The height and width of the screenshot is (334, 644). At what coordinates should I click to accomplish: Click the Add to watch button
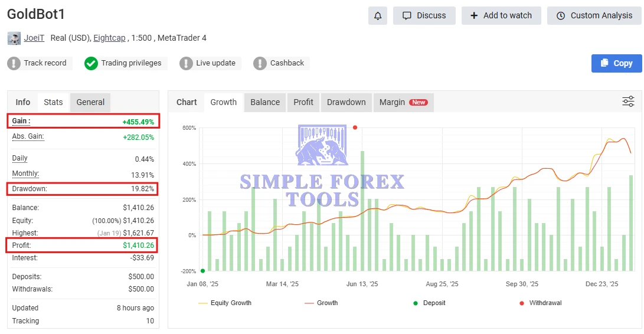(x=501, y=15)
